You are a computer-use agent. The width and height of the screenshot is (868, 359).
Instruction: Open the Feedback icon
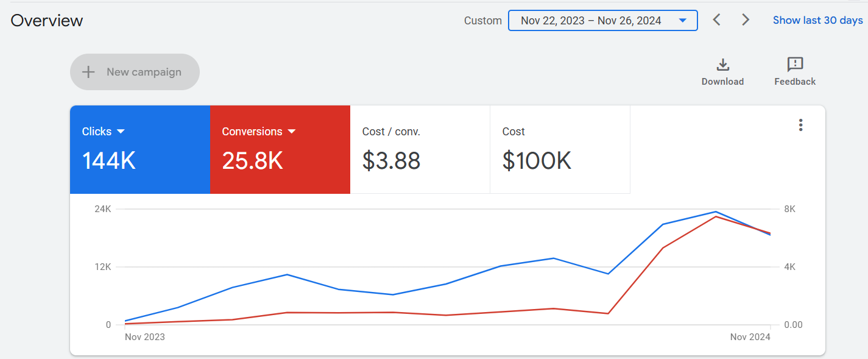(x=795, y=65)
